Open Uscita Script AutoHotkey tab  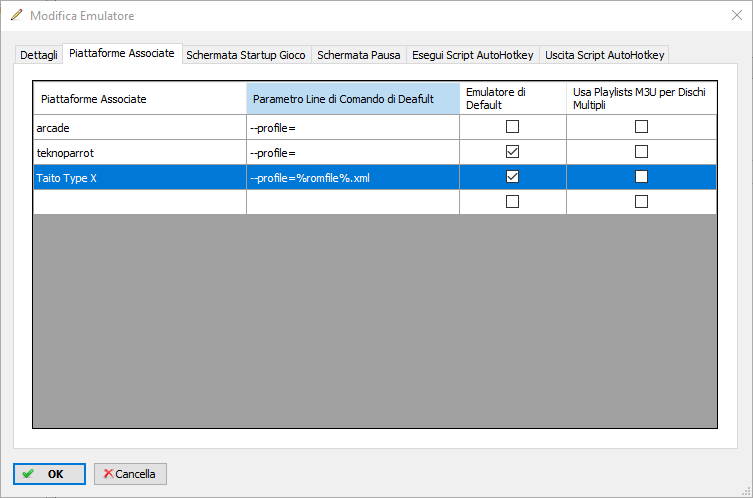[x=605, y=55]
